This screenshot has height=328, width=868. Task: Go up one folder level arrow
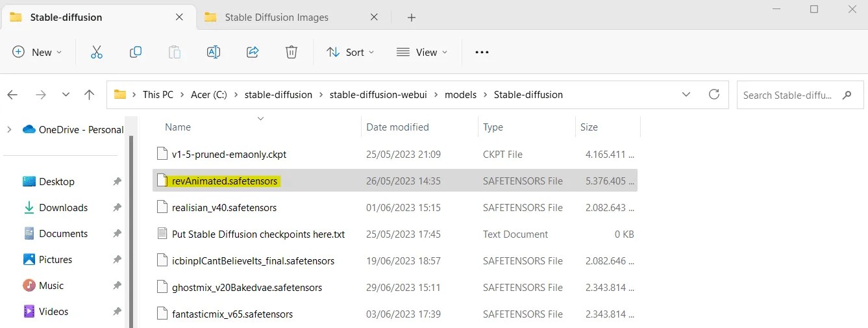coord(90,95)
